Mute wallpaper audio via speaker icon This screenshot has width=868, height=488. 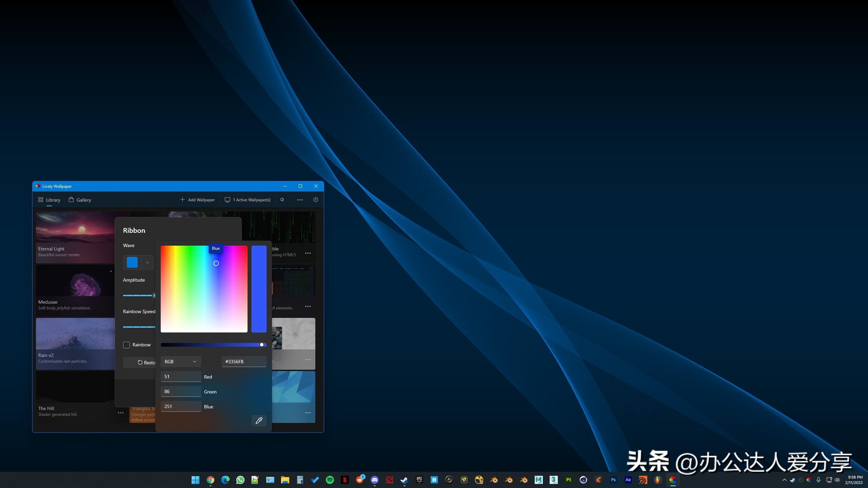(282, 200)
